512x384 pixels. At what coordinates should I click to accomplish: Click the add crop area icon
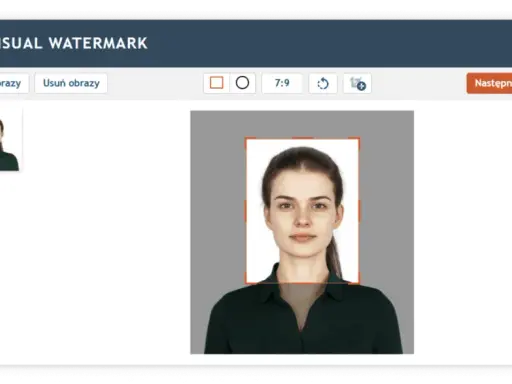click(357, 83)
